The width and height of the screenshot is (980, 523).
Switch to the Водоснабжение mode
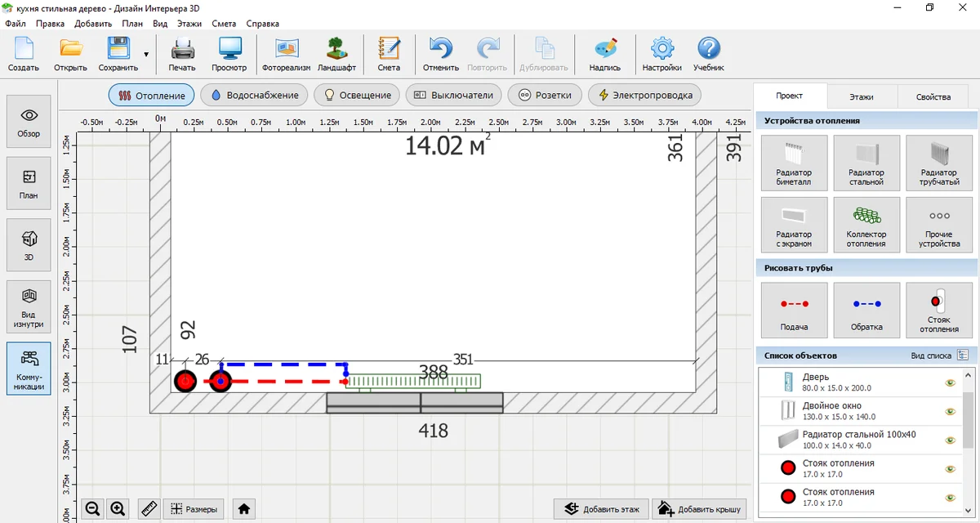pyautogui.click(x=255, y=95)
